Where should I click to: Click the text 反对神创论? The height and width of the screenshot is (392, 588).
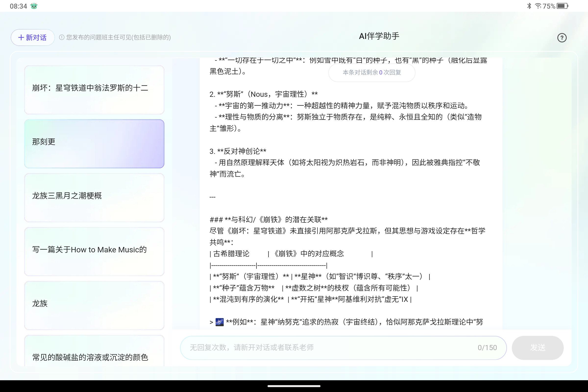242,151
